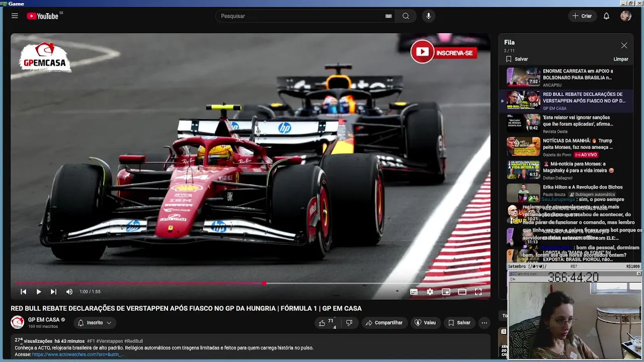The image size is (644, 362).
Task: Click the #Verstappen hashtag
Action: pos(110,341)
